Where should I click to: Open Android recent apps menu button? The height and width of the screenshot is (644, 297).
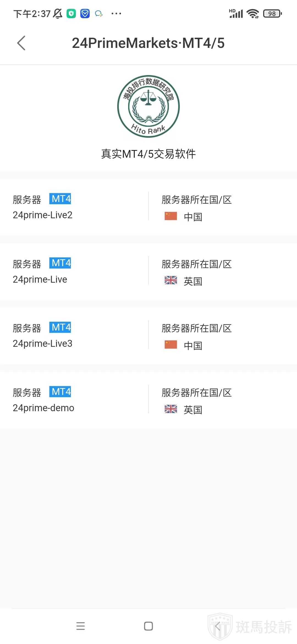point(81,626)
